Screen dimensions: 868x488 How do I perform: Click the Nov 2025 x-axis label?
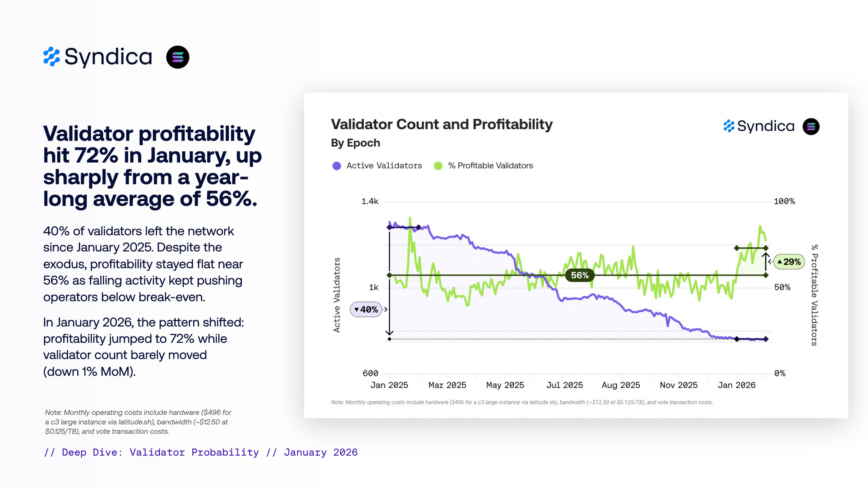coord(679,385)
